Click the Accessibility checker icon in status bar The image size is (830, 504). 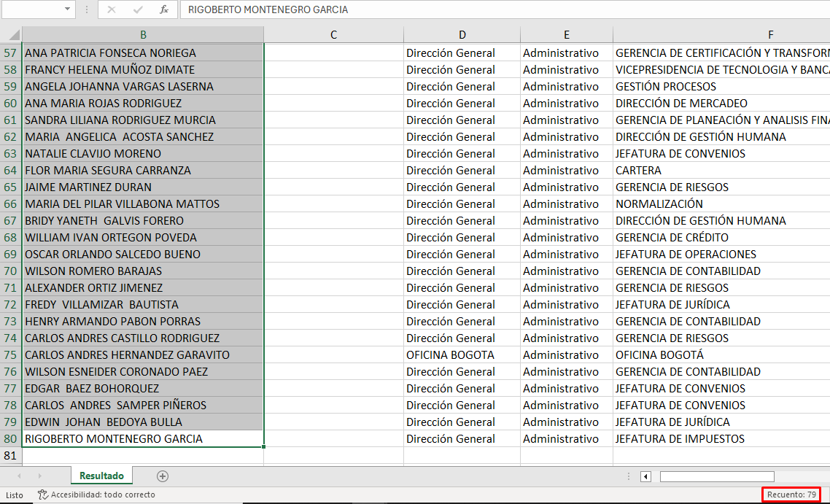(44, 495)
